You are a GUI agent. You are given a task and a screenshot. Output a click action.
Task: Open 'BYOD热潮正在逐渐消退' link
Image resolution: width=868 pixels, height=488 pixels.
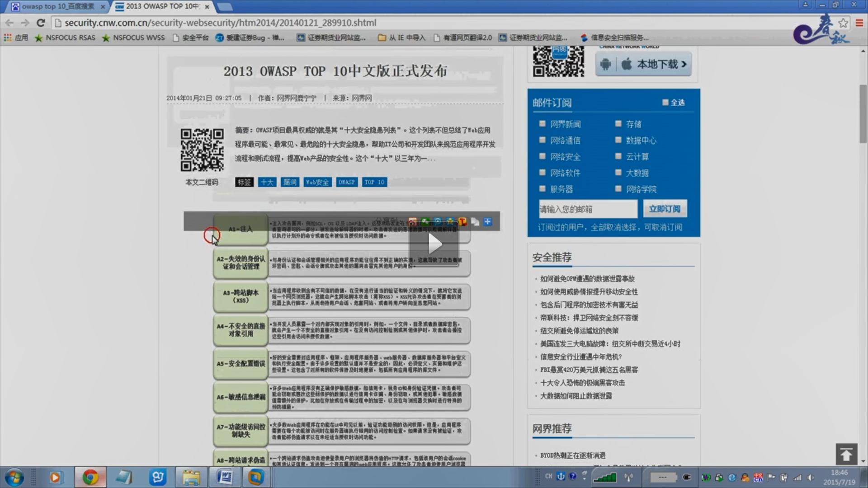(573, 455)
